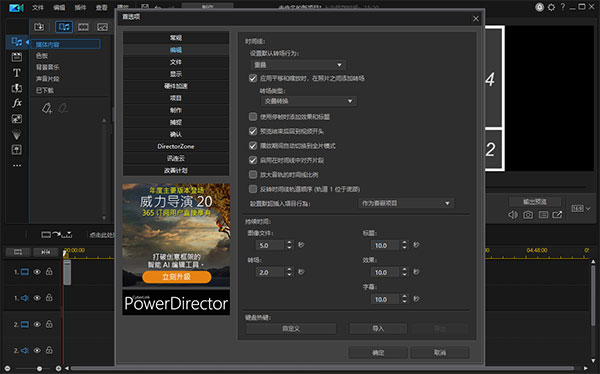
Task: Click the preview volume speaker icon
Action: pos(513,215)
